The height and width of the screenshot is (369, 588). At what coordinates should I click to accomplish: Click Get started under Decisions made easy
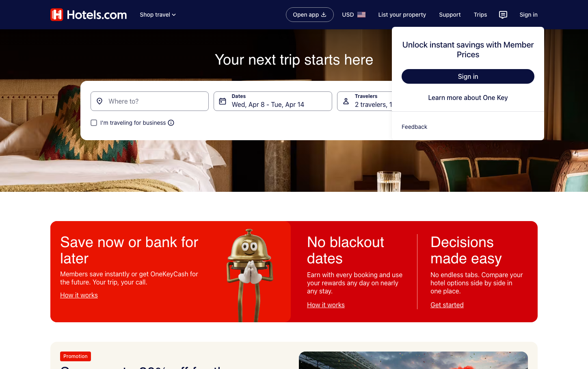[447, 305]
